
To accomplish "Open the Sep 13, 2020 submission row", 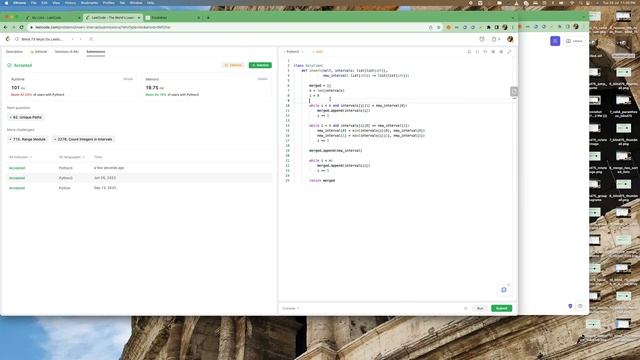I will coord(139,188).
